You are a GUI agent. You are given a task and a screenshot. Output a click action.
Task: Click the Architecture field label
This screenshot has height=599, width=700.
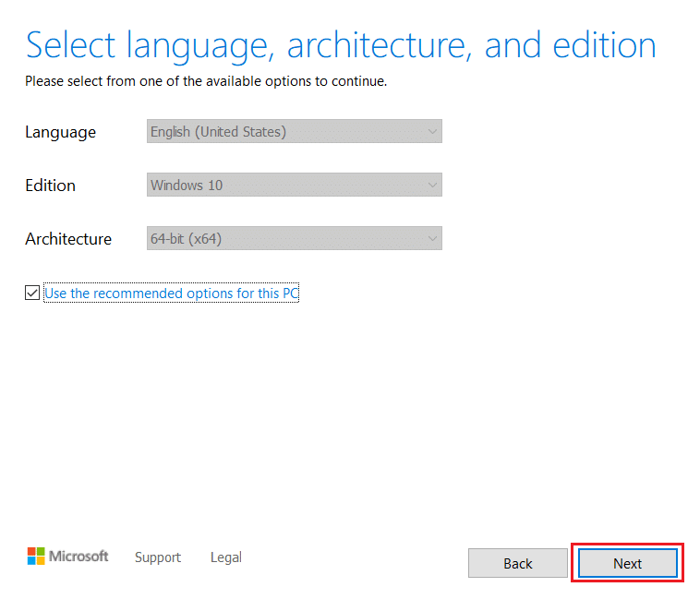68,239
